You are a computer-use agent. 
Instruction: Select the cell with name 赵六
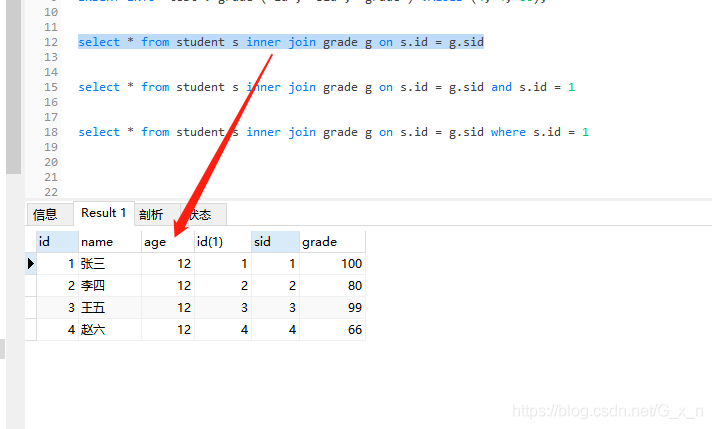110,329
